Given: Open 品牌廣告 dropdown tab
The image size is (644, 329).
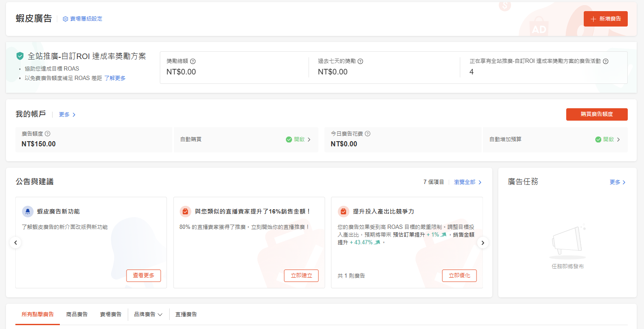Looking at the screenshot, I should 148,314.
